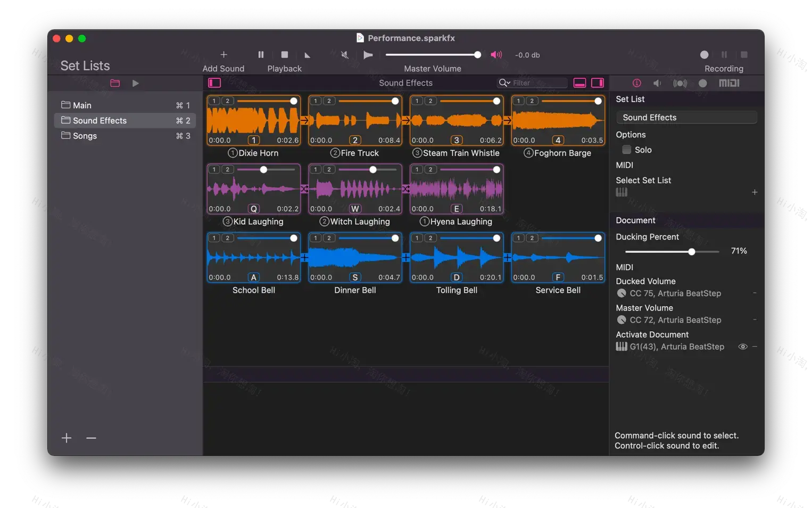This screenshot has height=508, width=812.
Task: Switch Dixie Horn to bank 2
Action: 227,100
